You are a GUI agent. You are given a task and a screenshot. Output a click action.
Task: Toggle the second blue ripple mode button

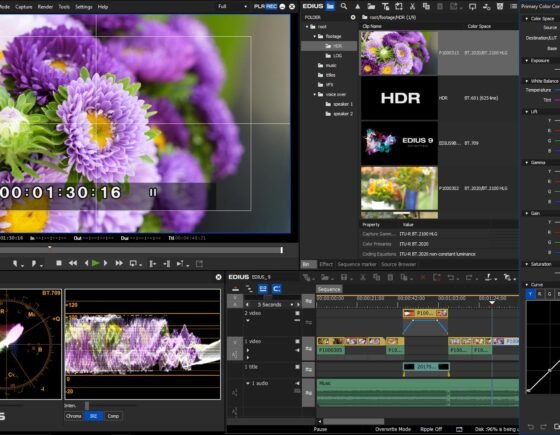tap(277, 289)
